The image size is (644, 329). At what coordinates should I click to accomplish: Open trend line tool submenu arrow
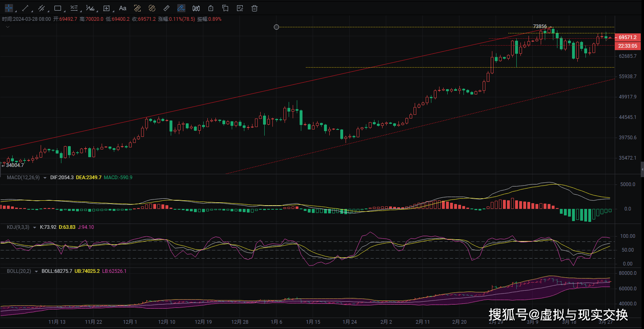[x=32, y=11]
